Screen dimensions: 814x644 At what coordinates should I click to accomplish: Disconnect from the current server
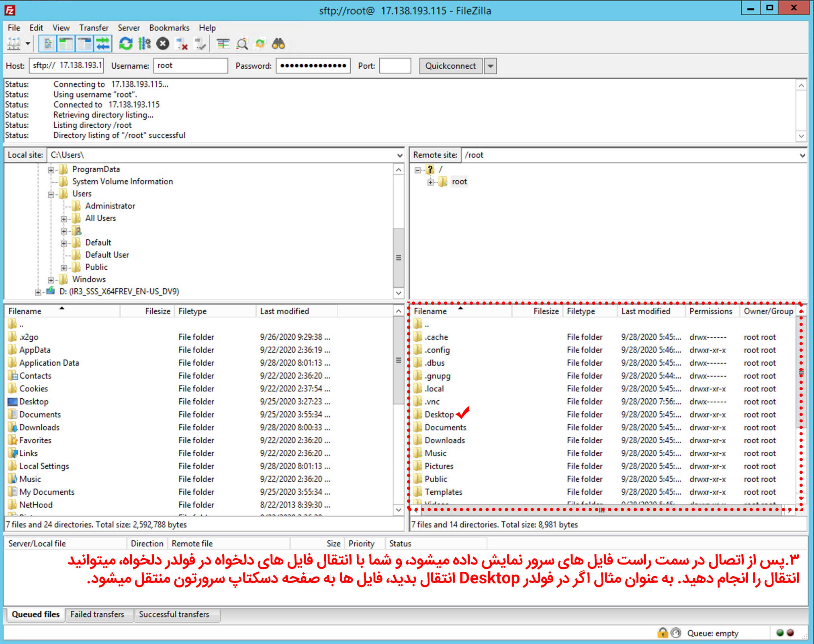click(182, 44)
